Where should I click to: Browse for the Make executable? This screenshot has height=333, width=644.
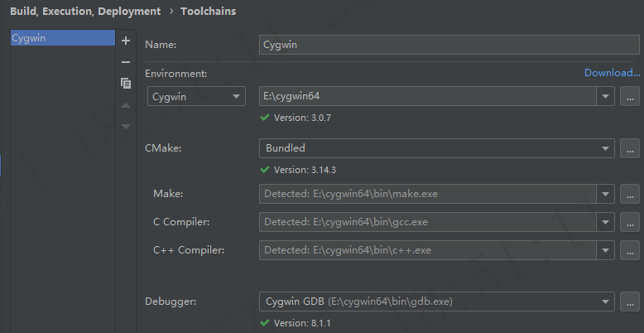(x=630, y=194)
